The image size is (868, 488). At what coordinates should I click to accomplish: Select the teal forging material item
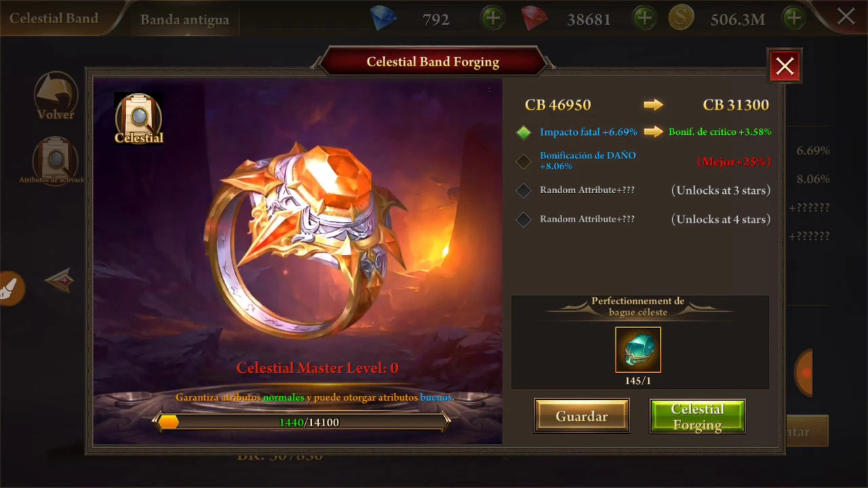coord(638,350)
